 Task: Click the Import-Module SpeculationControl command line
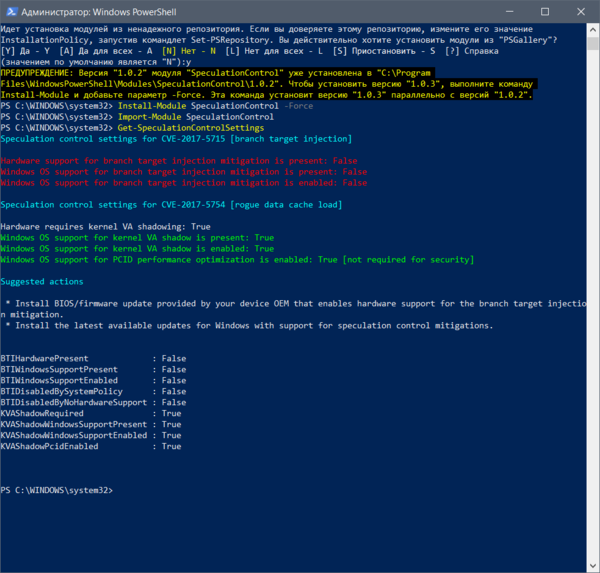click(196, 117)
